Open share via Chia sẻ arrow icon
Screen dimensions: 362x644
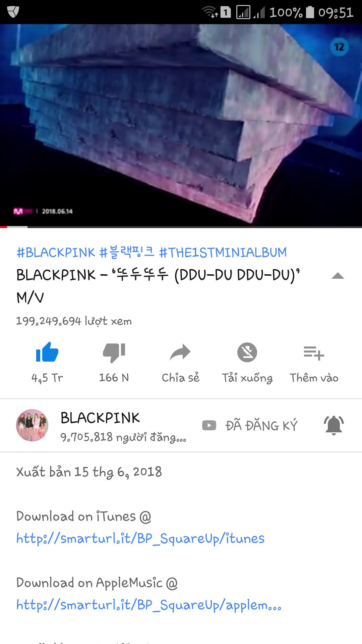coord(180,352)
